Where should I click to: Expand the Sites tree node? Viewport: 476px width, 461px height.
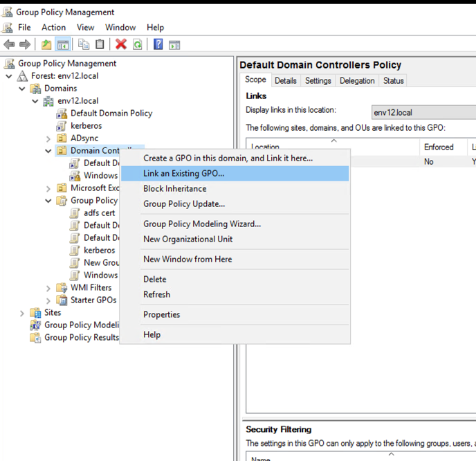click(21, 313)
